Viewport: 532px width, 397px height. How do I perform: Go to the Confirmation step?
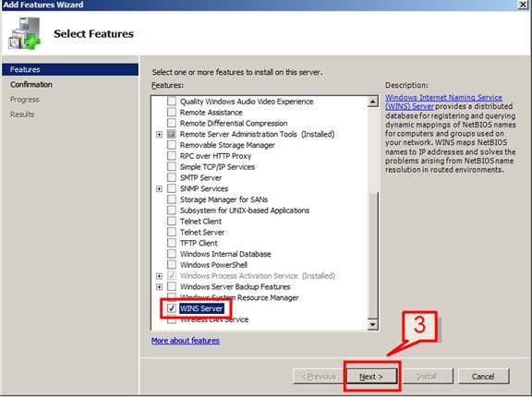coord(31,84)
